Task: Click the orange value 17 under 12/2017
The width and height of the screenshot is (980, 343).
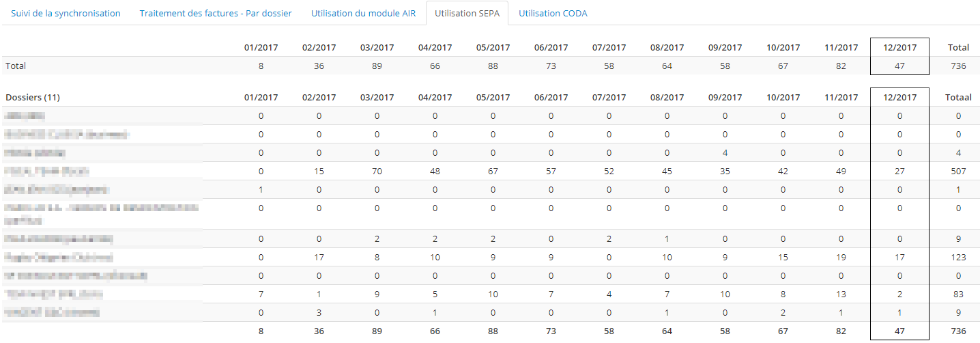Action: pyautogui.click(x=899, y=257)
